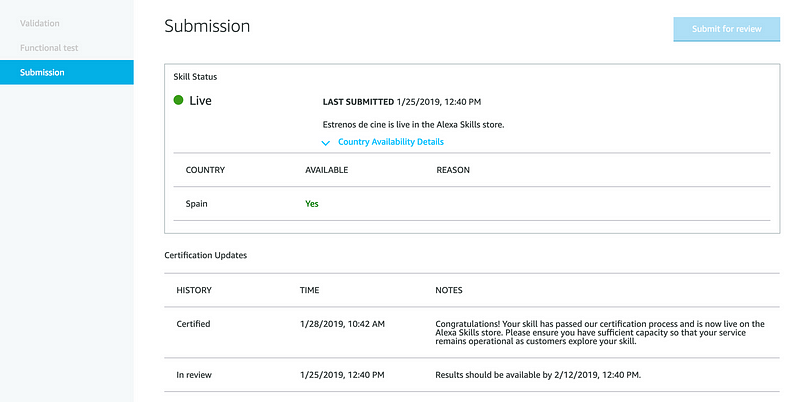Click the NOTES column header
The height and width of the screenshot is (402, 800).
(x=449, y=290)
